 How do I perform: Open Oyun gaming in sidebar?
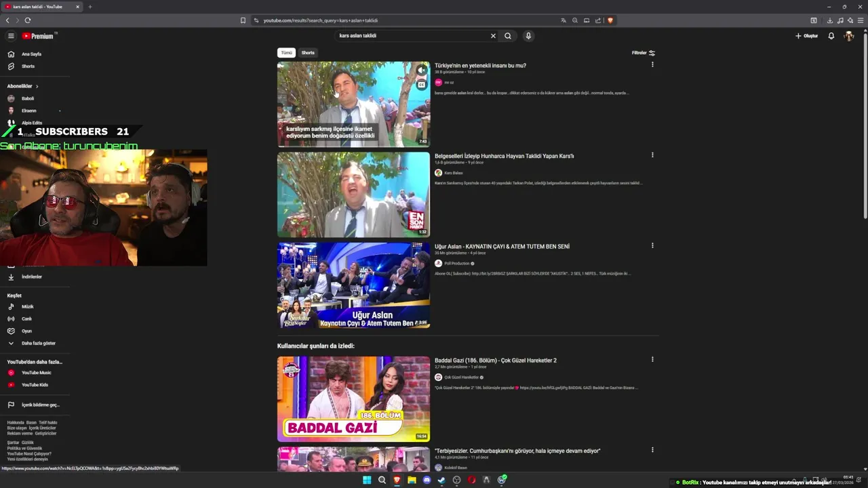point(26,331)
